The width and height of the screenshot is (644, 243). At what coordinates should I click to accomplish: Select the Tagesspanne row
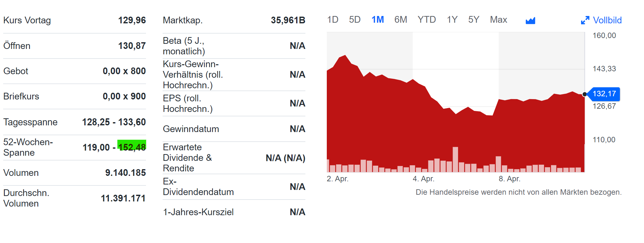pos(74,122)
